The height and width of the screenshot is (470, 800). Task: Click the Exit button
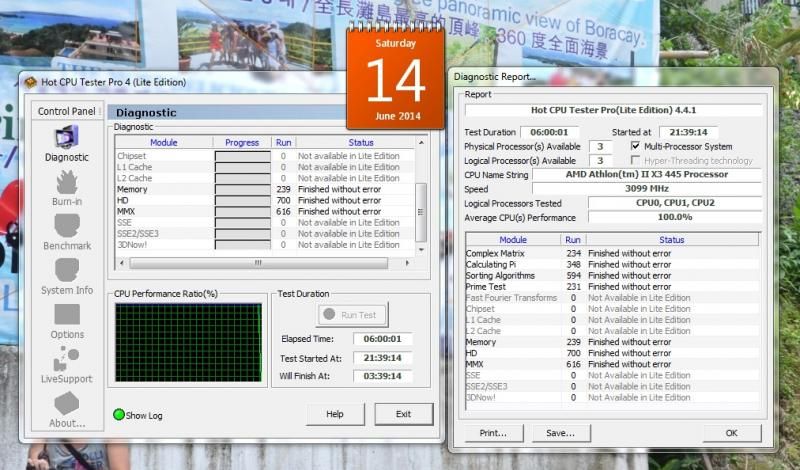pos(403,414)
